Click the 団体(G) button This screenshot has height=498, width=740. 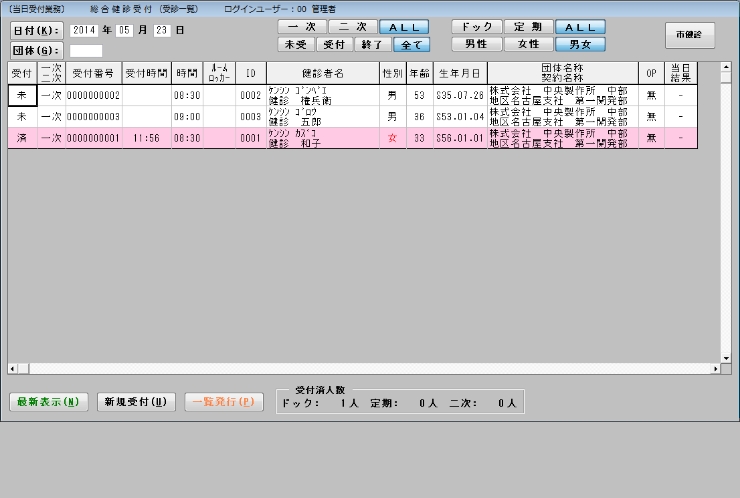36,51
